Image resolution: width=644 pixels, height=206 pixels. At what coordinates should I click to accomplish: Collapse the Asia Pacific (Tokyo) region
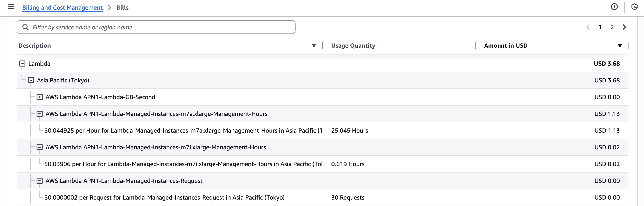31,80
